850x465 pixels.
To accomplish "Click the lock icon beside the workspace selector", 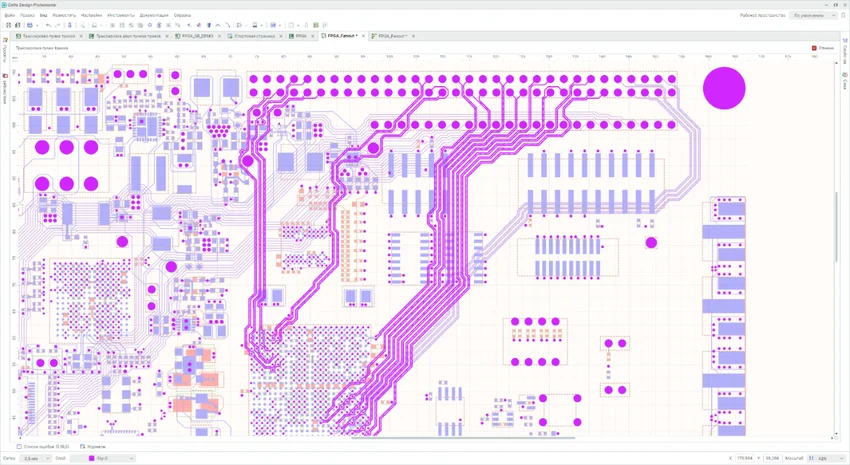I will pyautogui.click(x=842, y=16).
